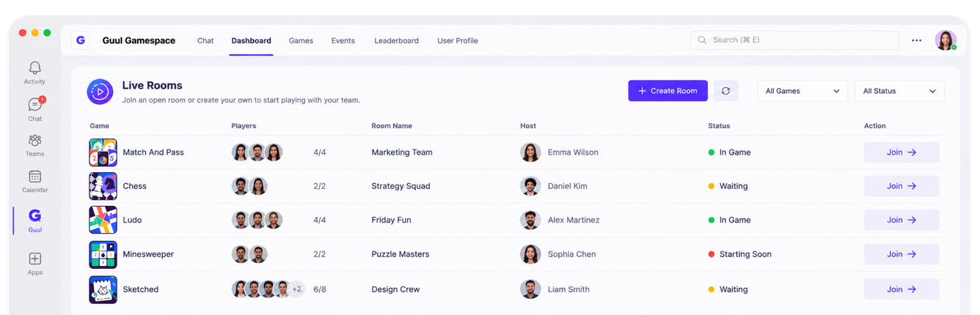Click the Players column header
980x315 pixels.
pyautogui.click(x=244, y=126)
